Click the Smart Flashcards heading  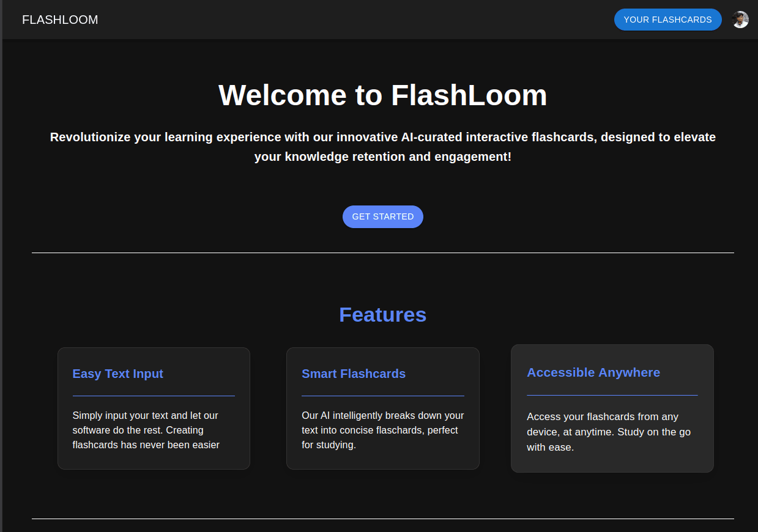click(354, 374)
